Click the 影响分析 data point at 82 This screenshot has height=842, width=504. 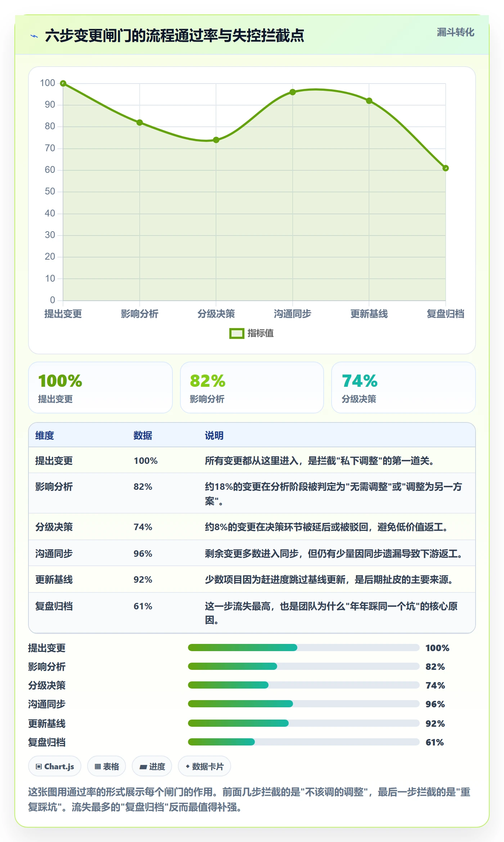[x=140, y=122]
